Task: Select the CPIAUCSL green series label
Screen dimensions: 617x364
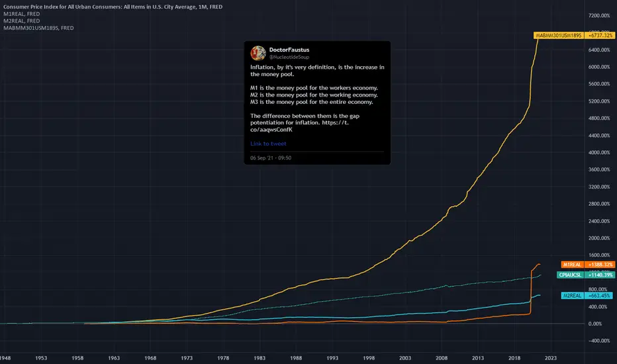Action: [x=570, y=275]
